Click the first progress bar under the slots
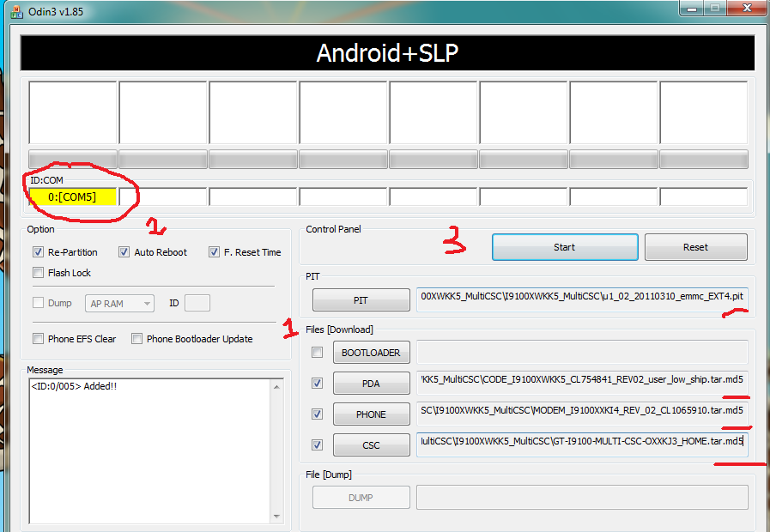Screen dimensions: 770x532 tap(73, 160)
